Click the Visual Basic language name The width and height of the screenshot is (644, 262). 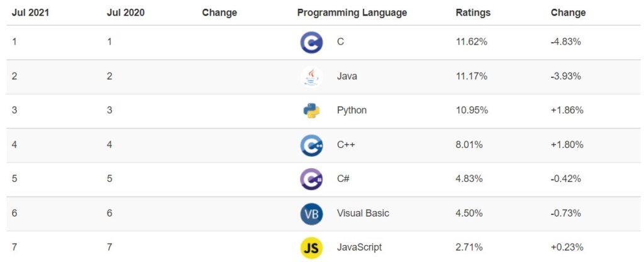coord(363,214)
